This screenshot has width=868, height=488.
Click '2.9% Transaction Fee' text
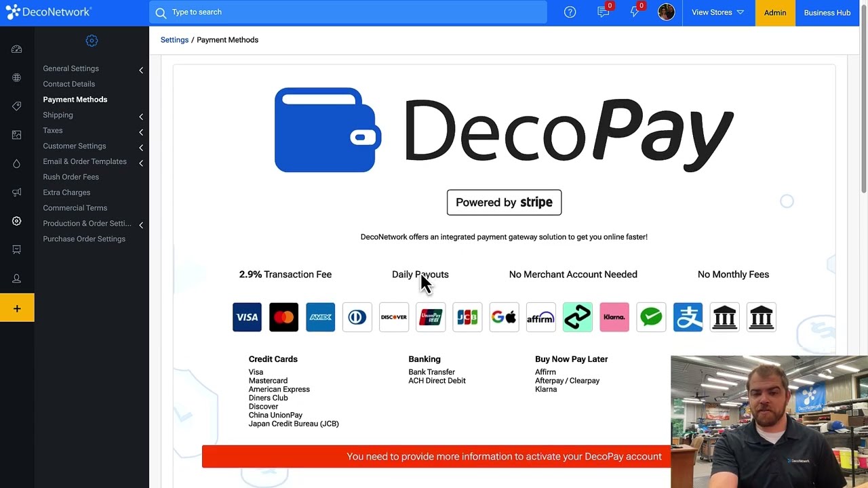tap(285, 274)
